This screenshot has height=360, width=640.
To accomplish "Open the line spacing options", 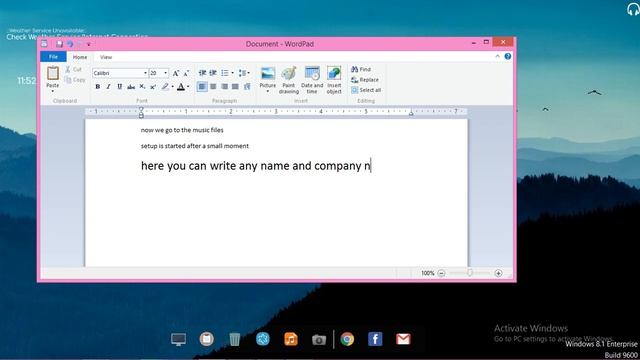I will [x=244, y=73].
